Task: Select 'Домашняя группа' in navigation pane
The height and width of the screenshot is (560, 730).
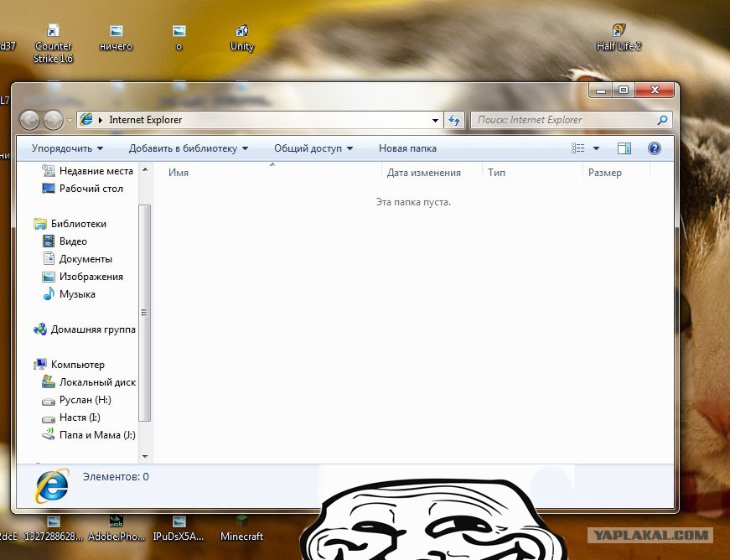Action: [85, 329]
